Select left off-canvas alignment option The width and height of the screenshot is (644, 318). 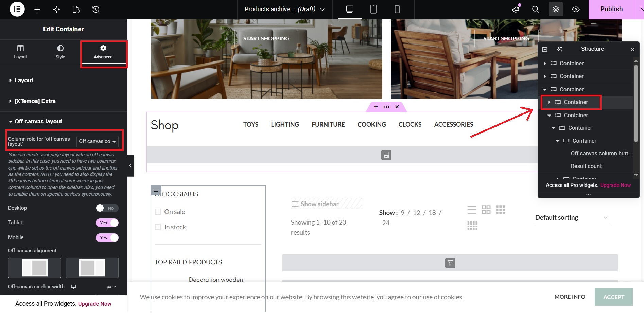point(35,268)
